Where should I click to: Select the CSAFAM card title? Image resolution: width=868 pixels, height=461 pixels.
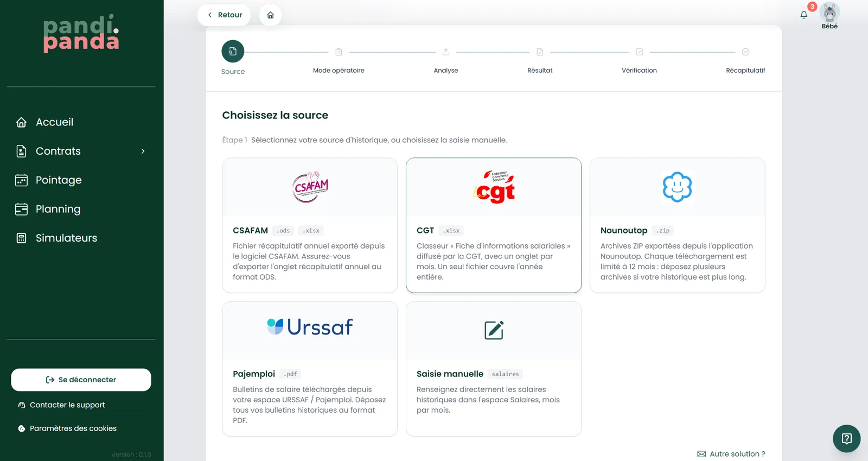250,231
